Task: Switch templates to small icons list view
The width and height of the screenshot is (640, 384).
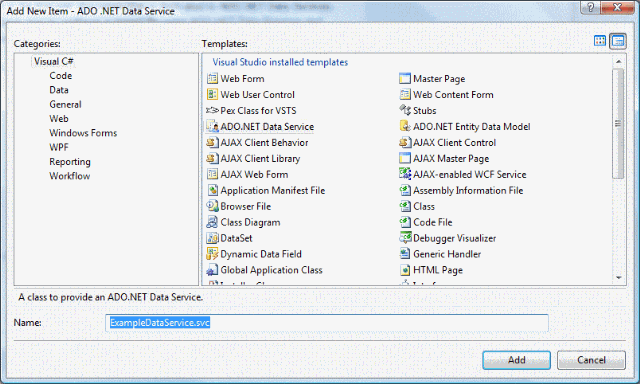Action: tap(618, 41)
